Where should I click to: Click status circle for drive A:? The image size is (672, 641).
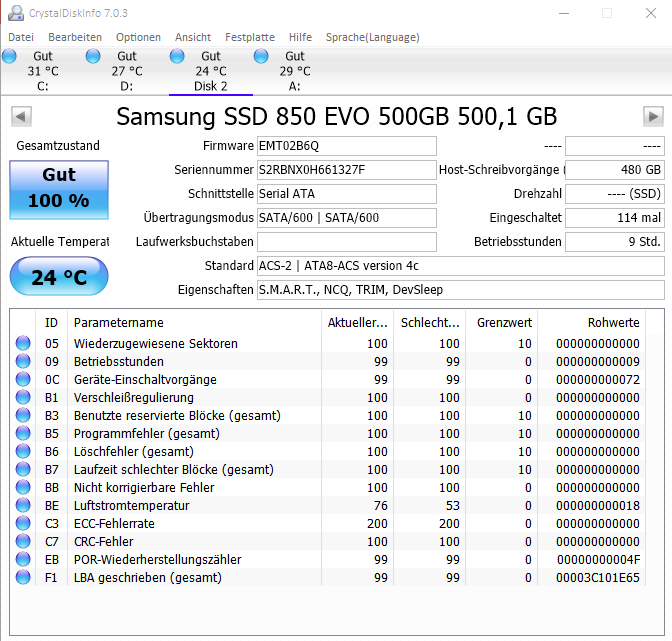tap(261, 56)
